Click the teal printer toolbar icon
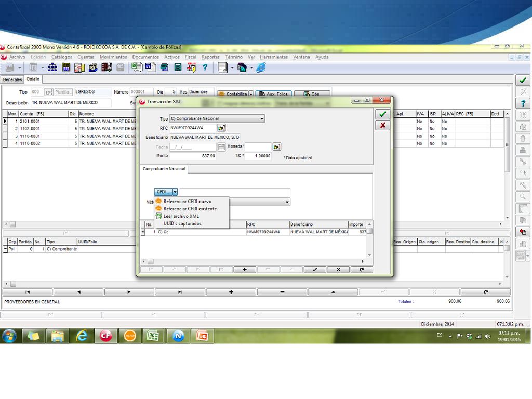 click(x=164, y=68)
